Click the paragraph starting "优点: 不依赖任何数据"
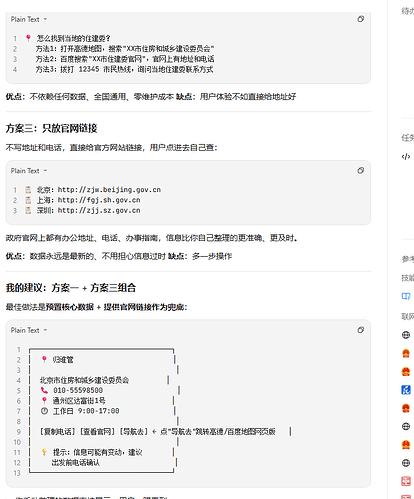Viewport: 414px width, 499px height. point(151,97)
